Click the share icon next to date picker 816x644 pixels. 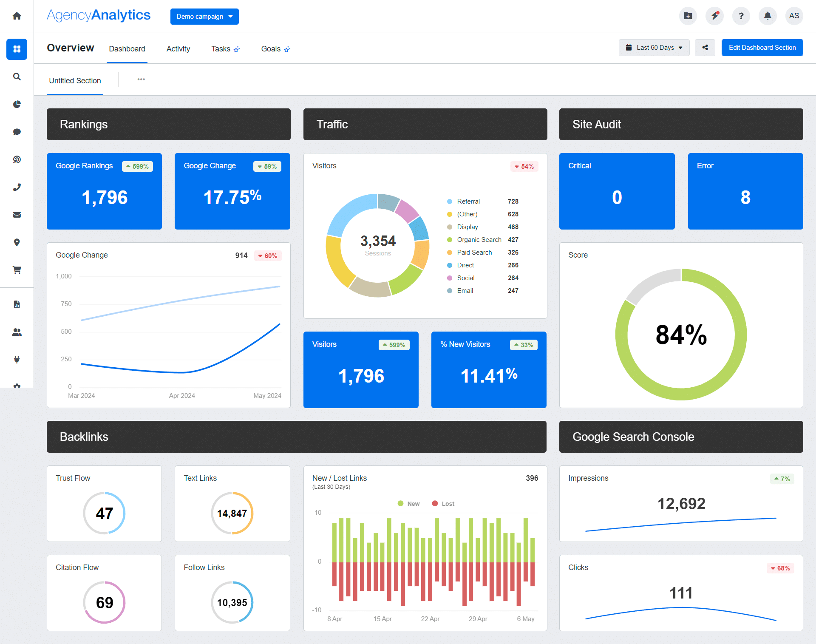(705, 48)
